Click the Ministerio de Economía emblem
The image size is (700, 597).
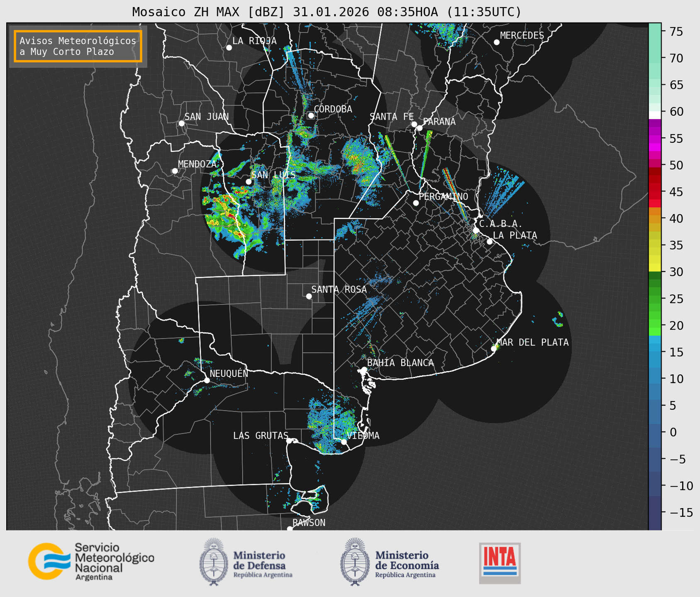coord(355,562)
